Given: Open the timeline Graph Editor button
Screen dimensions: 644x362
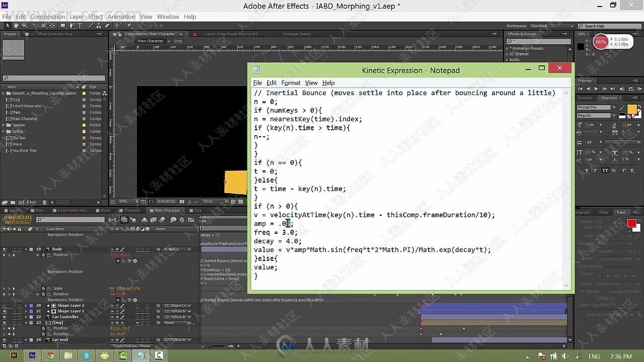Looking at the screenshot, I should click(x=191, y=220).
